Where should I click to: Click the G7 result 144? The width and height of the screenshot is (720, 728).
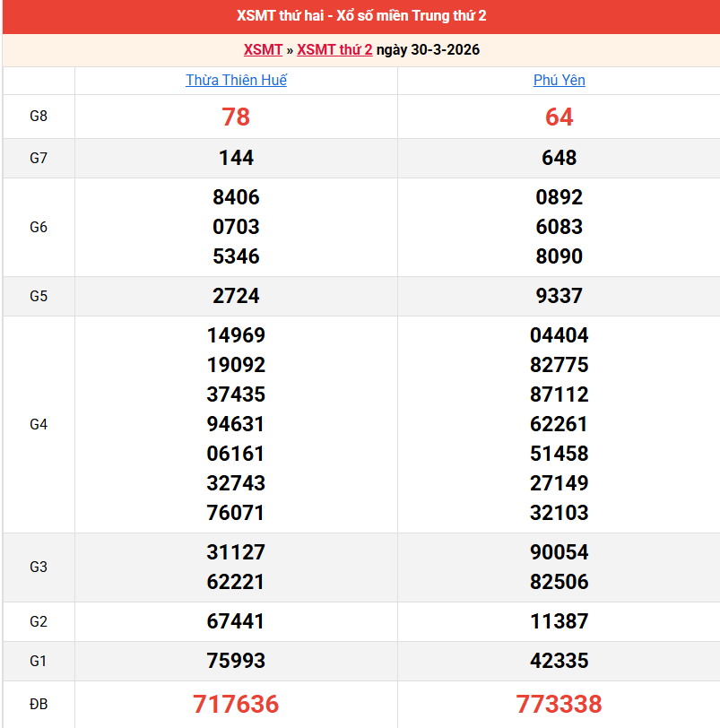pyautogui.click(x=235, y=158)
